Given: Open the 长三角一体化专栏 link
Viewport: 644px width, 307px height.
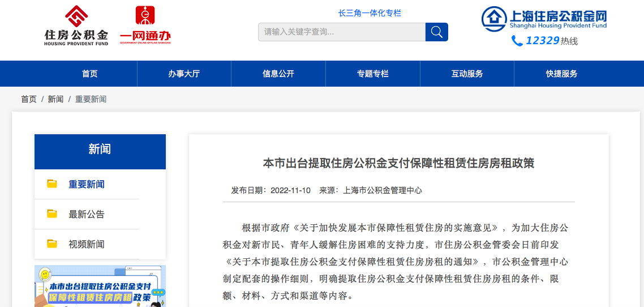Looking at the screenshot, I should (370, 13).
